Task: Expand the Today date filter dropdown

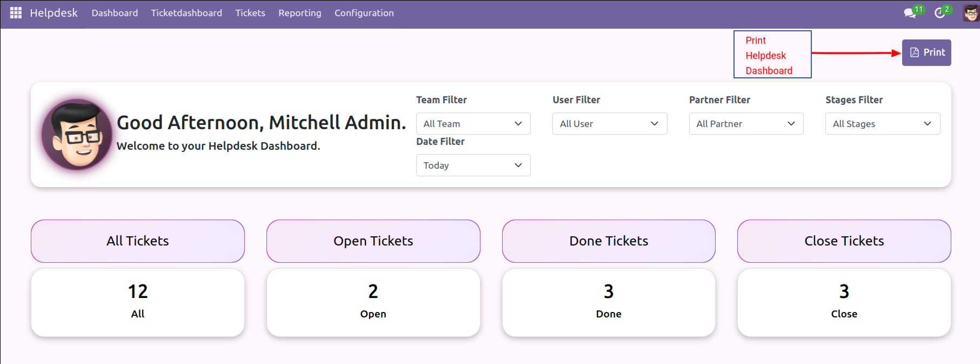Action: point(474,166)
